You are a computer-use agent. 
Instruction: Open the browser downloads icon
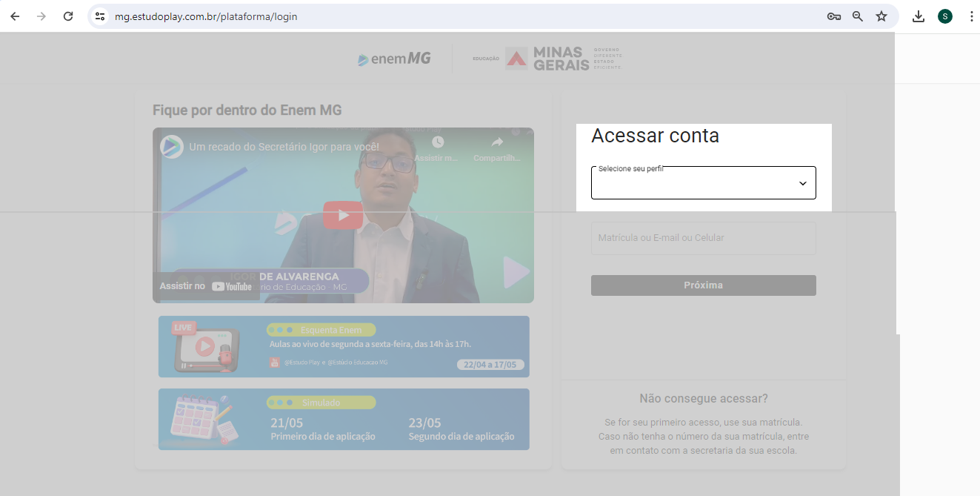(919, 16)
